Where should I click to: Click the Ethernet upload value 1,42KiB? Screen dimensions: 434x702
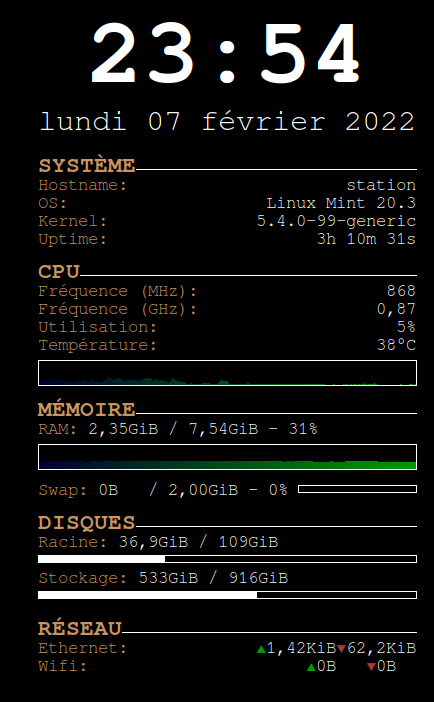301,648
